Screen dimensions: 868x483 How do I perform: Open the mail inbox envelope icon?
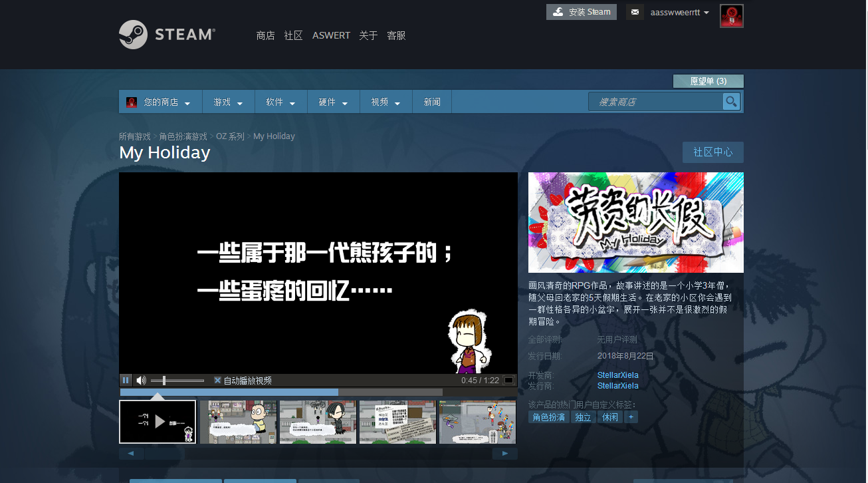(x=635, y=12)
